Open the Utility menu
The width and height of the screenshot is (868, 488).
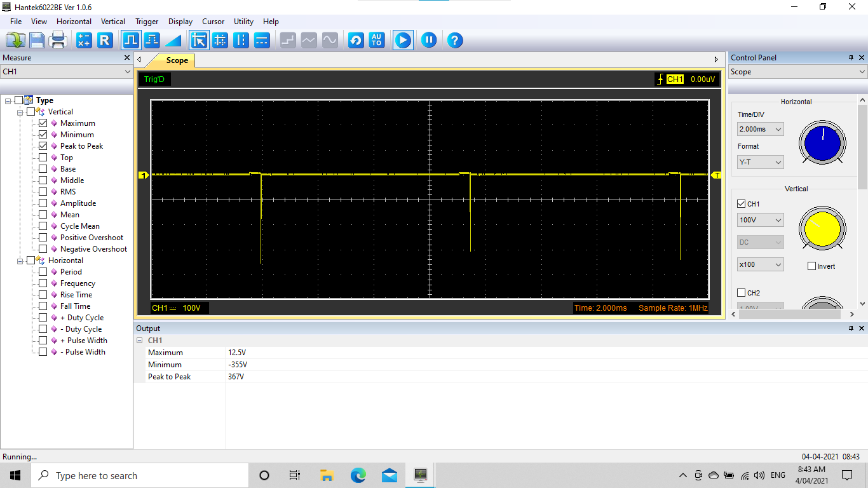tap(243, 22)
